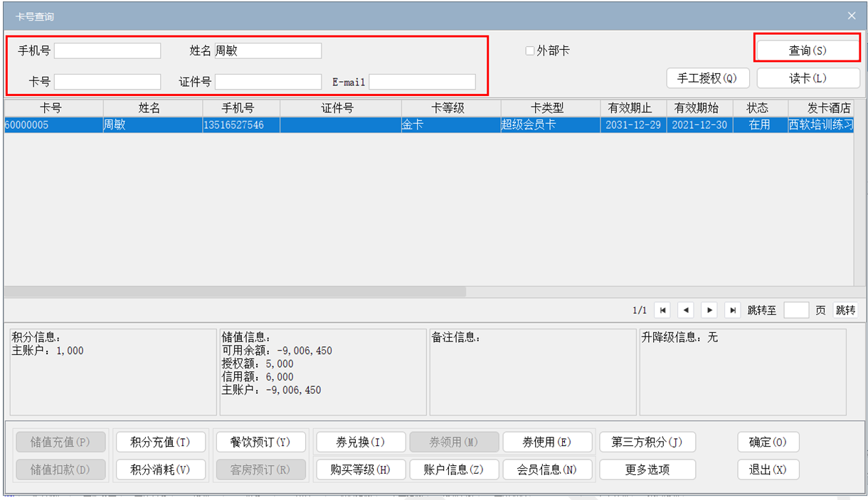Enable the 外部卡 checkbox
This screenshot has height=500, width=868.
point(530,51)
